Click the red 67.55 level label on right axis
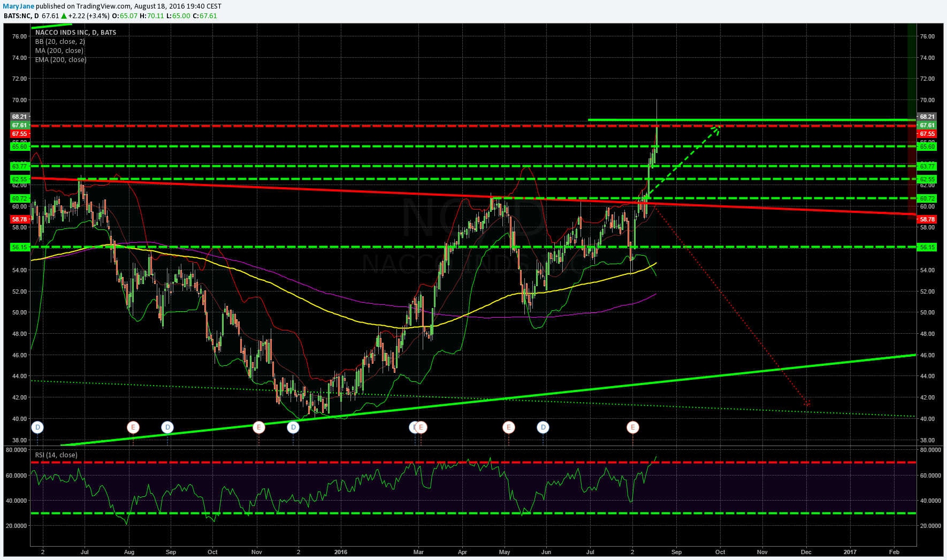This screenshot has height=560, width=947. coord(927,134)
